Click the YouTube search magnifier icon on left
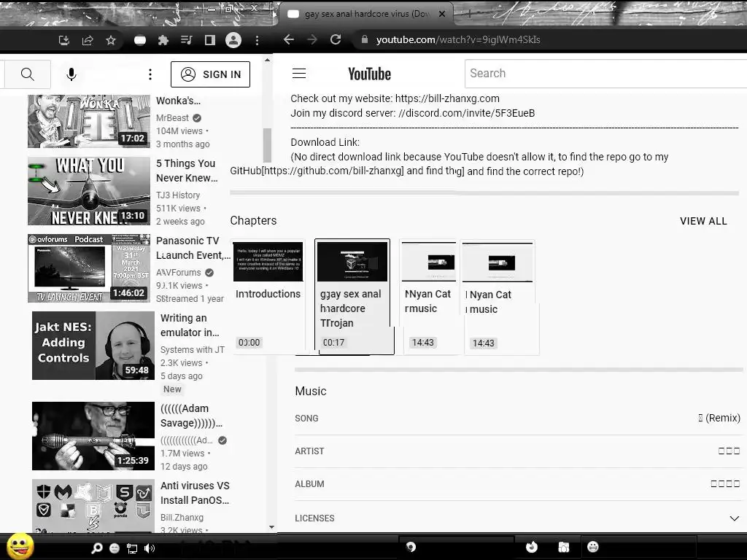The image size is (747, 560). click(x=27, y=74)
